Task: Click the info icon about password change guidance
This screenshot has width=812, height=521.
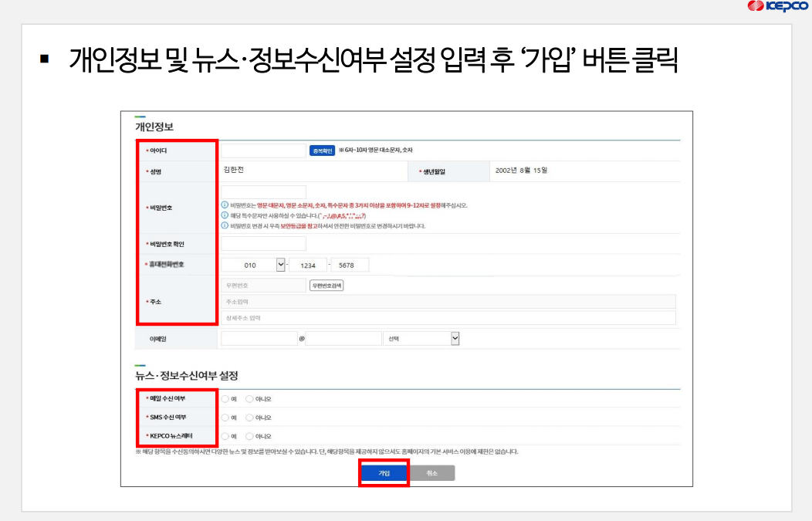Action: pyautogui.click(x=225, y=225)
